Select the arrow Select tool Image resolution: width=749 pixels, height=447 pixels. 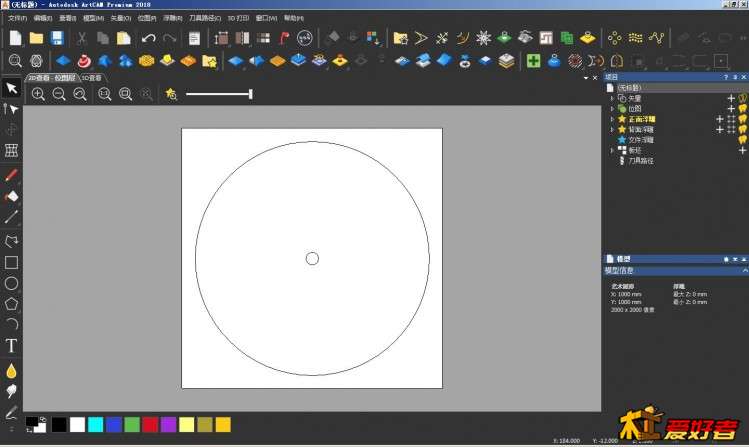pyautogui.click(x=12, y=88)
